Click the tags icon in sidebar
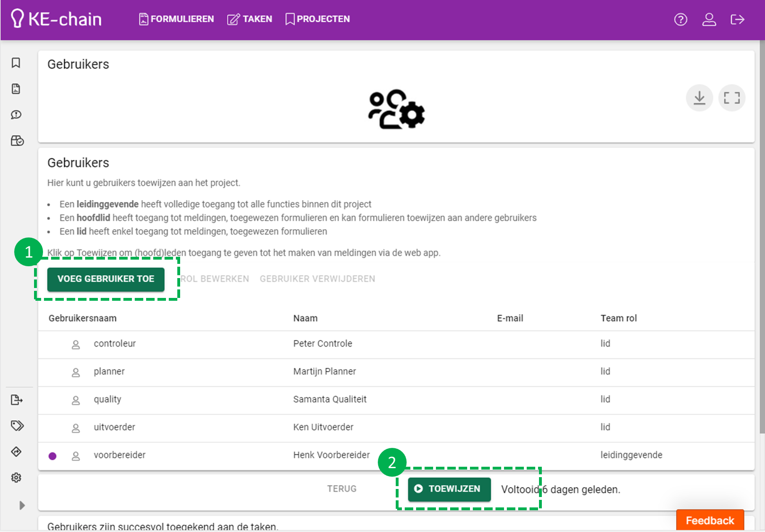Image resolution: width=765 pixels, height=532 pixels. (17, 426)
